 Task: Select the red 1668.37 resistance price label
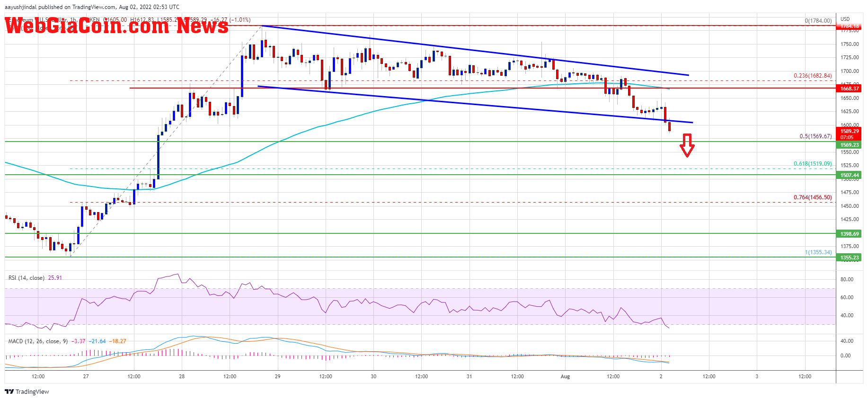[x=850, y=89]
